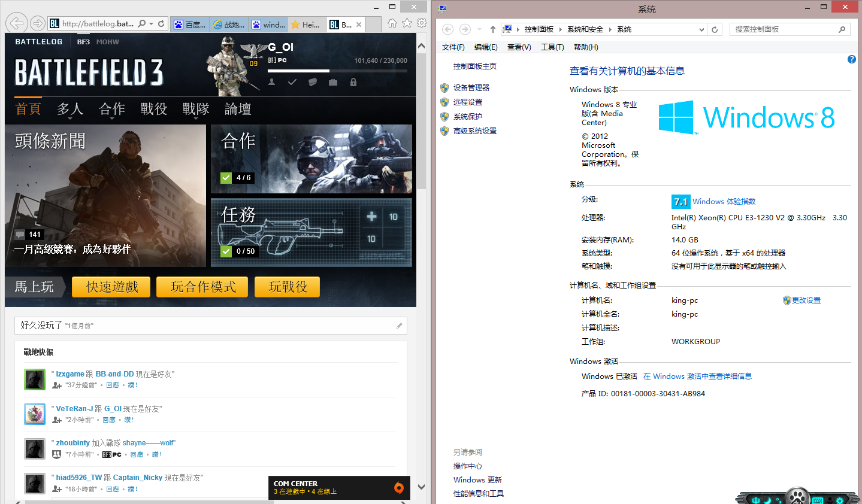Open the 查看(V) menu
This screenshot has width=862, height=504.
tap(519, 47)
